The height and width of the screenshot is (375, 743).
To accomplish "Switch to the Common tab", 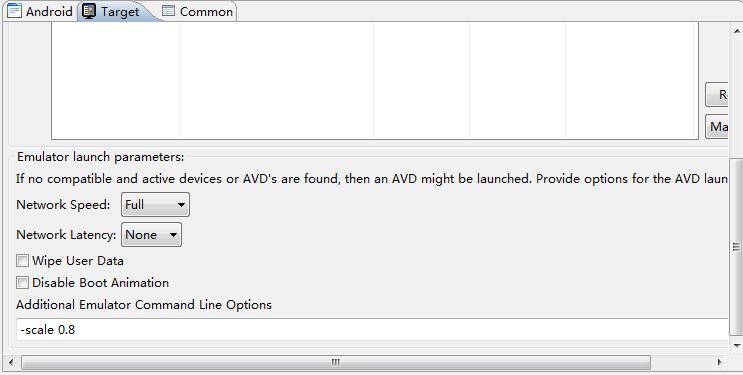I will pyautogui.click(x=198, y=11).
